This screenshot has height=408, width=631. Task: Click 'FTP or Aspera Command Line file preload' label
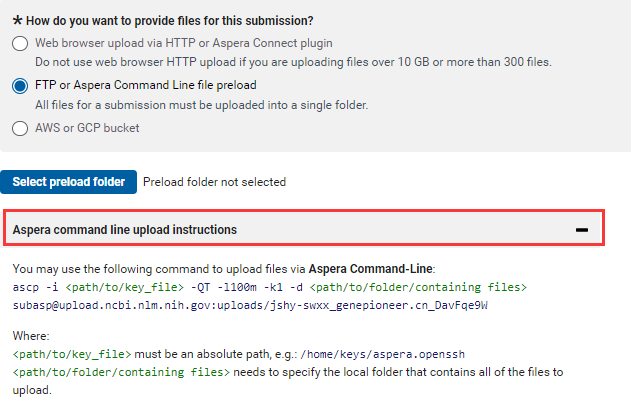click(146, 85)
